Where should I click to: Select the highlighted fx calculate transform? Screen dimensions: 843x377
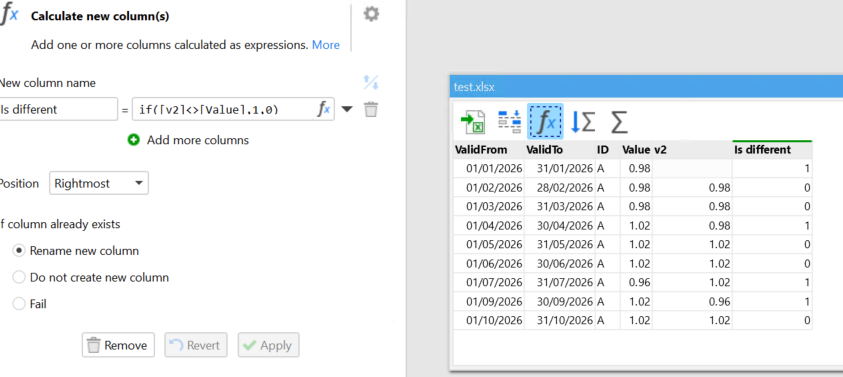pos(545,122)
